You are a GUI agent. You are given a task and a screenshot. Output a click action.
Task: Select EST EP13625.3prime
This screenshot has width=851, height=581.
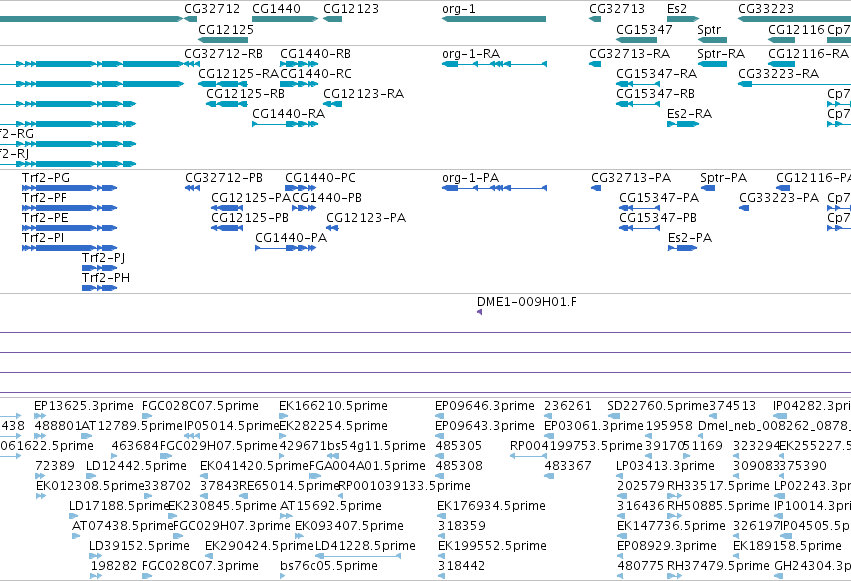pyautogui.click(x=40, y=416)
